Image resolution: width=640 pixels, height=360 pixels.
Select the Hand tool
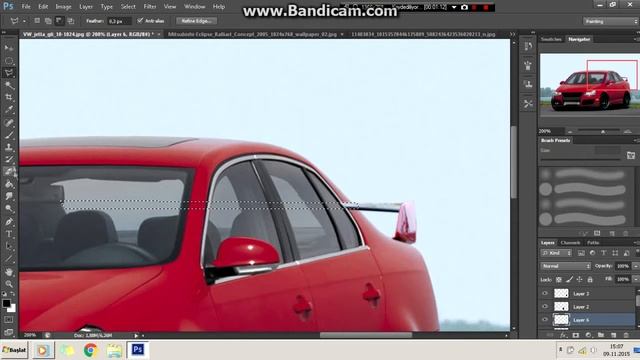(x=9, y=272)
